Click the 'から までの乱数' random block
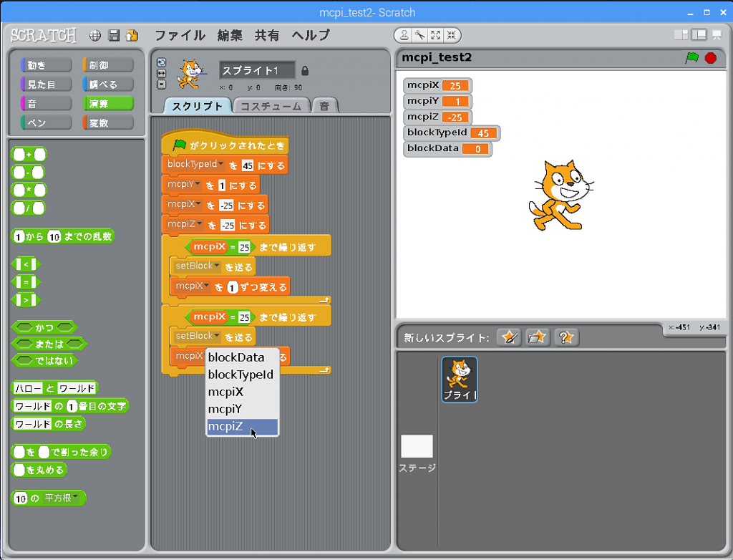733x560 pixels. click(63, 236)
